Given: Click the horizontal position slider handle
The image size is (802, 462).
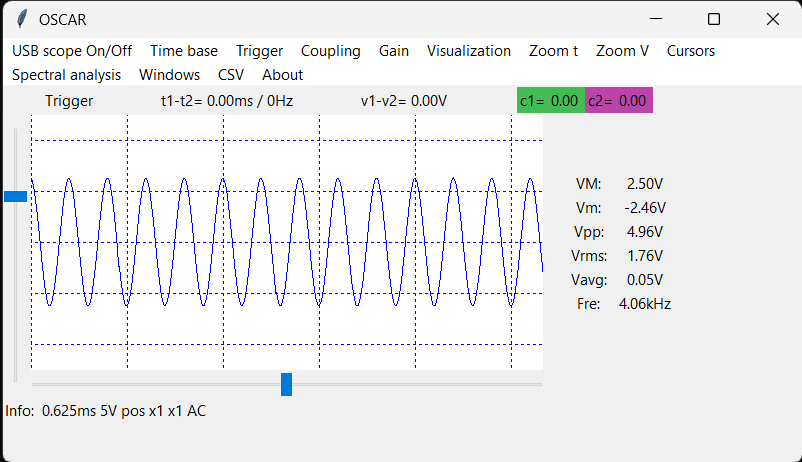Looking at the screenshot, I should [286, 384].
